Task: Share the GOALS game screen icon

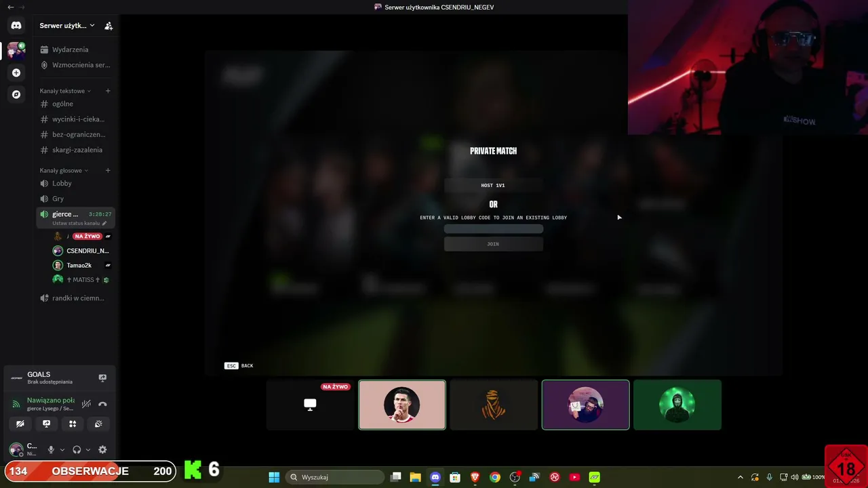Action: pyautogui.click(x=102, y=378)
